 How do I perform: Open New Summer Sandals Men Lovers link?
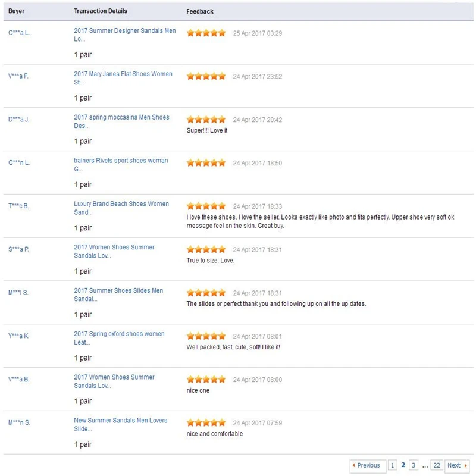(x=121, y=424)
